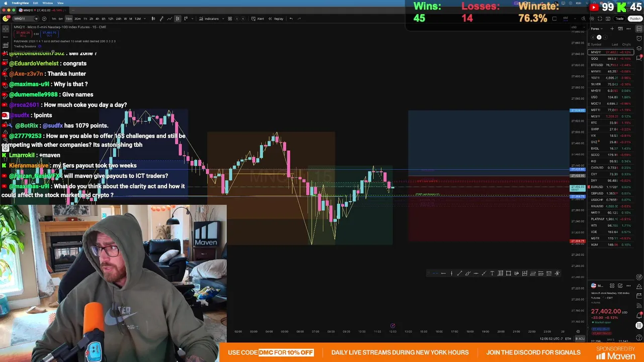
Task: Expand the Indicators favorites arrow
Action: pos(223,19)
